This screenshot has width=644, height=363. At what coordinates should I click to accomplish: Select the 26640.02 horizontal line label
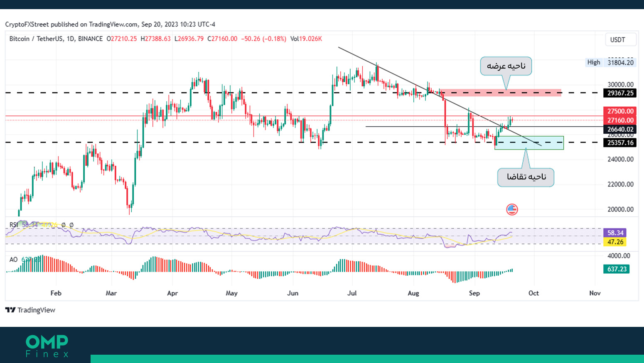pos(620,130)
